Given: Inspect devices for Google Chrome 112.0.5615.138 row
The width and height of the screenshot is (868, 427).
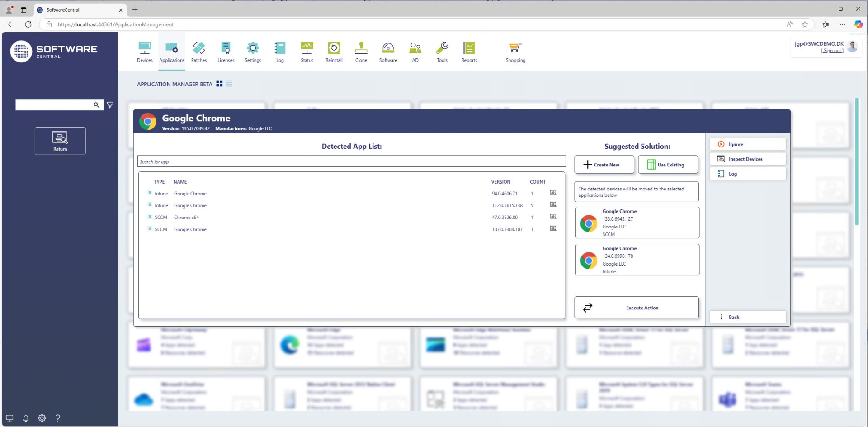Looking at the screenshot, I should (553, 205).
